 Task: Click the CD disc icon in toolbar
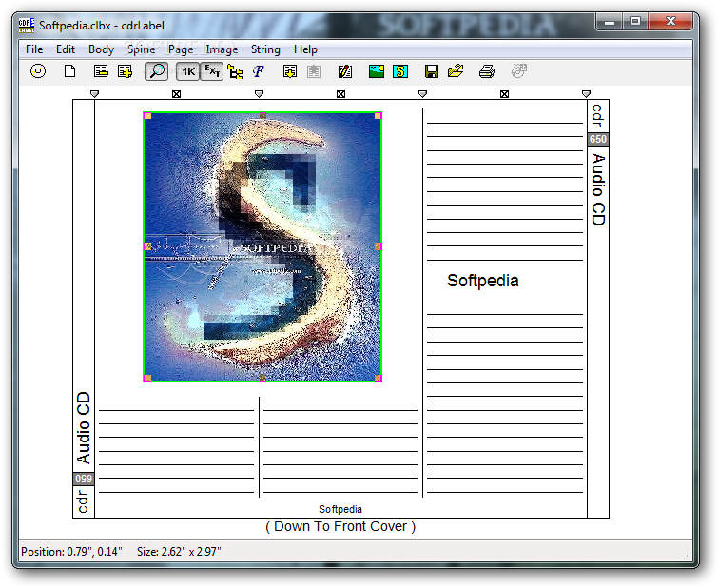pos(38,71)
